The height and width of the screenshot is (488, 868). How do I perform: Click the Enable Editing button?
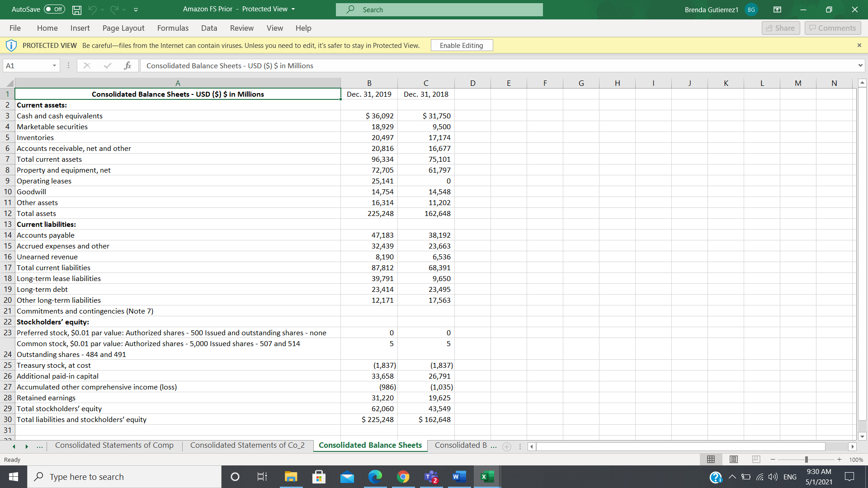tap(462, 45)
